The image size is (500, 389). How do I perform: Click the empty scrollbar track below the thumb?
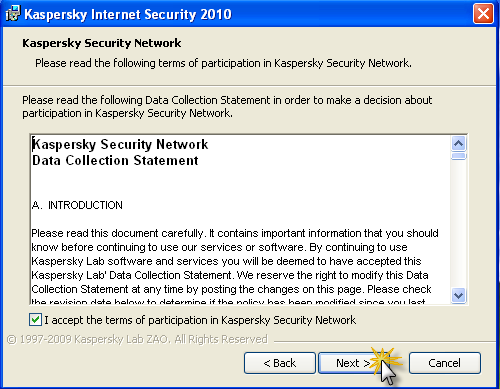pos(459,223)
